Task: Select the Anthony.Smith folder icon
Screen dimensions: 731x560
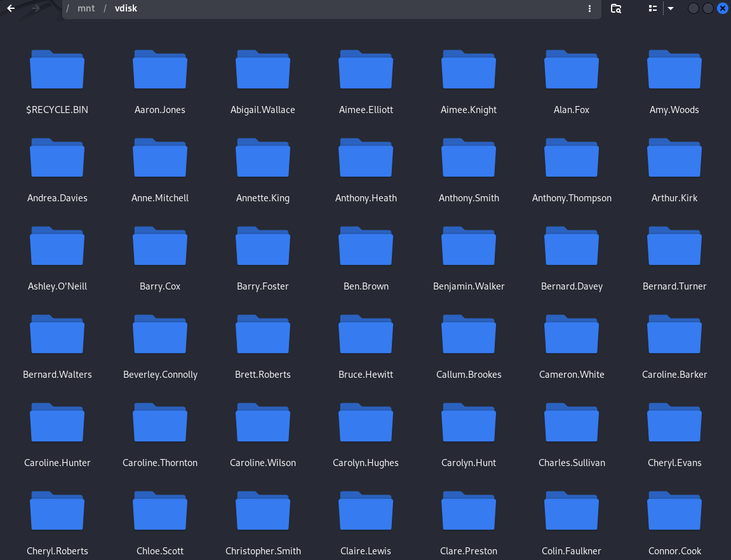Action: [x=469, y=157]
